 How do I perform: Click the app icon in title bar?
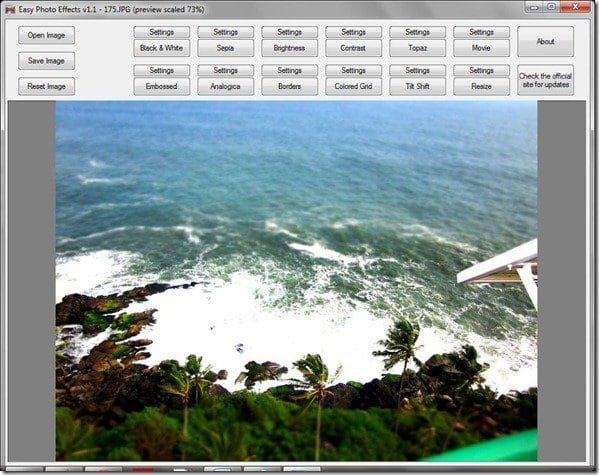10,10
